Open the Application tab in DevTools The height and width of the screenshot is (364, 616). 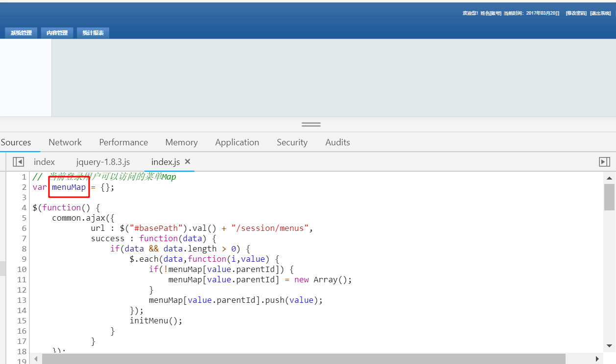pyautogui.click(x=237, y=142)
